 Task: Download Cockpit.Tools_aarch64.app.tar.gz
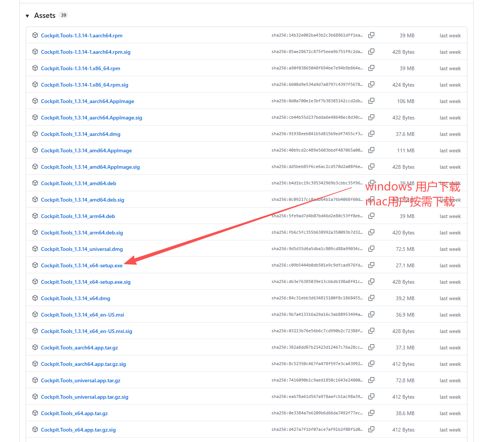coord(80,348)
